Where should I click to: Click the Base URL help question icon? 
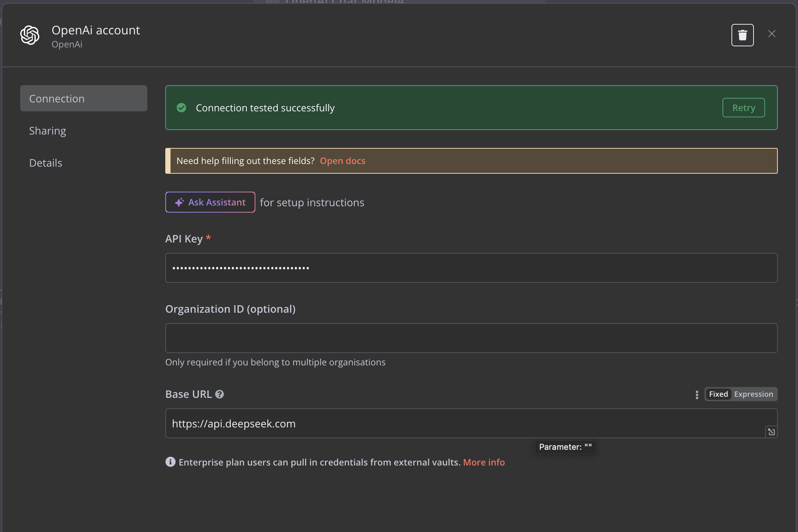(x=220, y=394)
